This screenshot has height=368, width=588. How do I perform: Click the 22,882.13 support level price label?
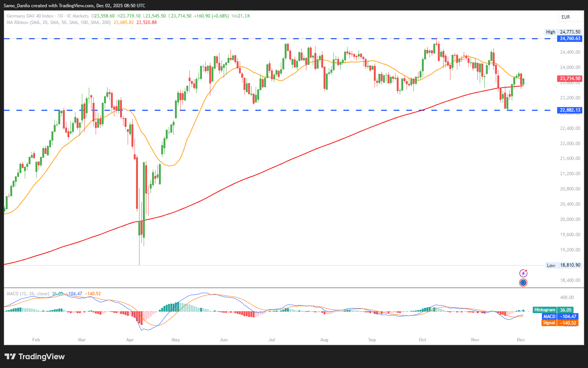[570, 110]
